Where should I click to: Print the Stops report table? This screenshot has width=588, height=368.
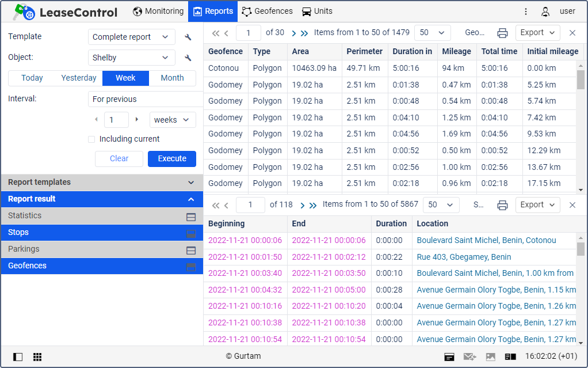point(502,205)
